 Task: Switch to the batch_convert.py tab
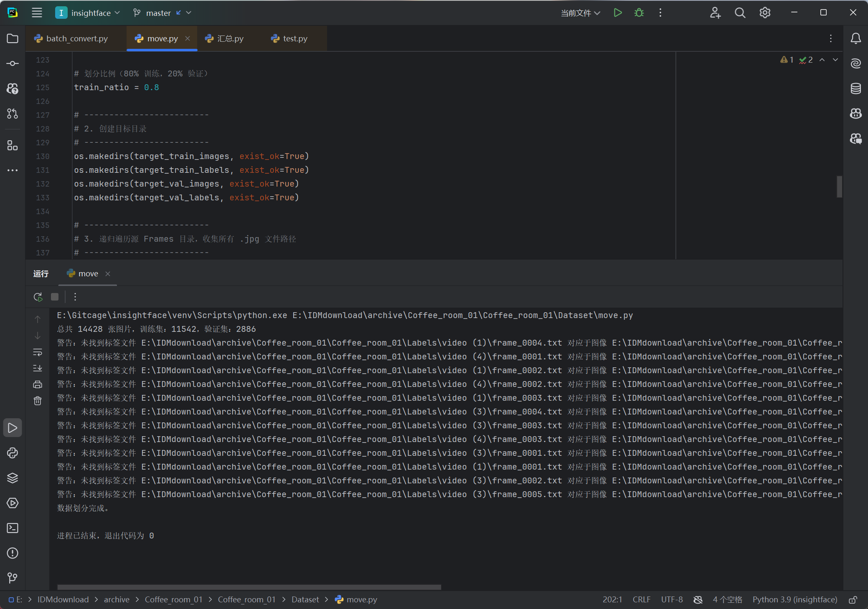77,38
